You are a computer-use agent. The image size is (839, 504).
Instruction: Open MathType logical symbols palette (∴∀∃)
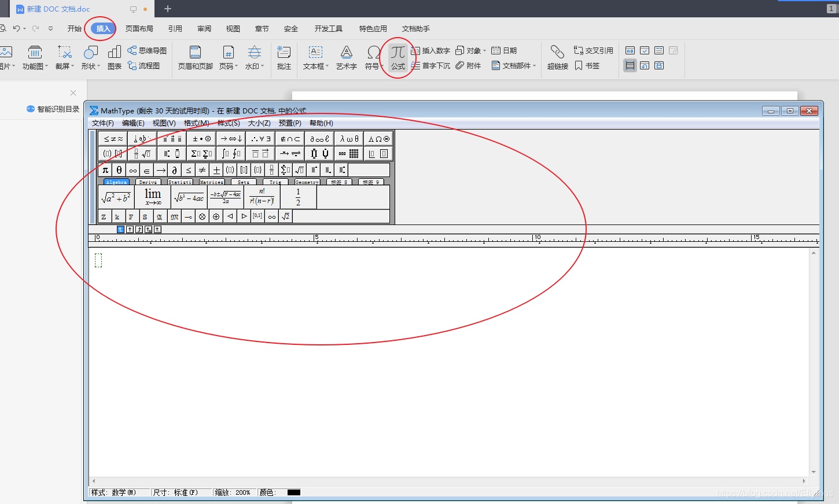[x=260, y=139]
